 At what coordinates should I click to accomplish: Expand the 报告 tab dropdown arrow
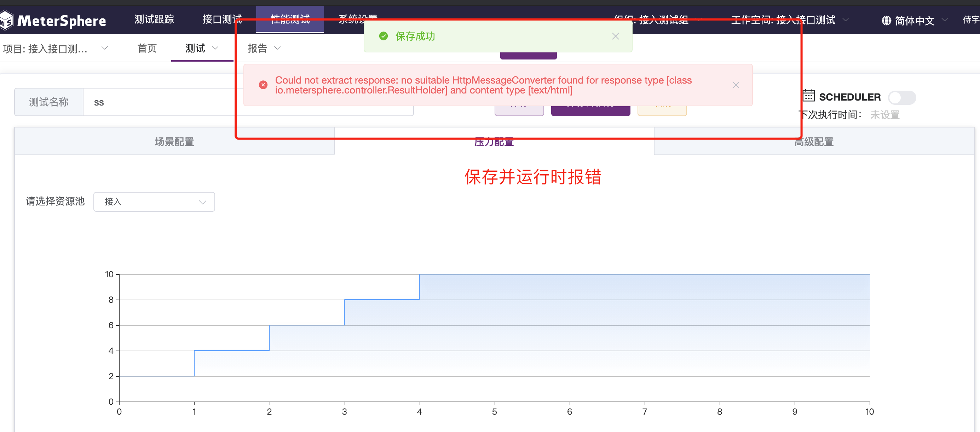pos(278,49)
